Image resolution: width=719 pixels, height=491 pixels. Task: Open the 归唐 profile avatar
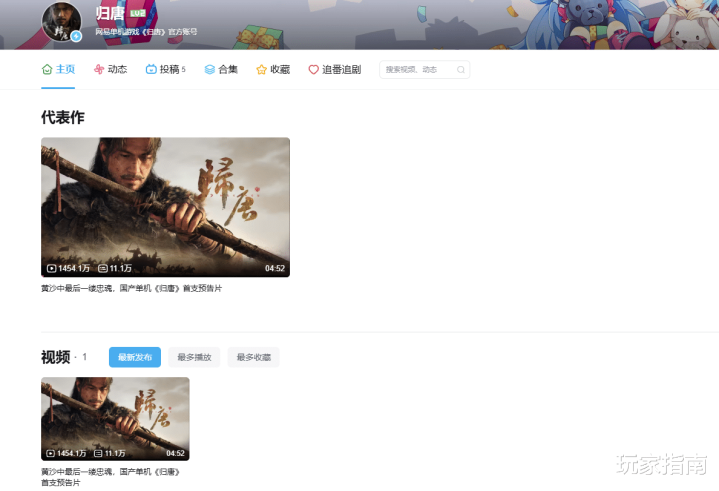coord(61,22)
